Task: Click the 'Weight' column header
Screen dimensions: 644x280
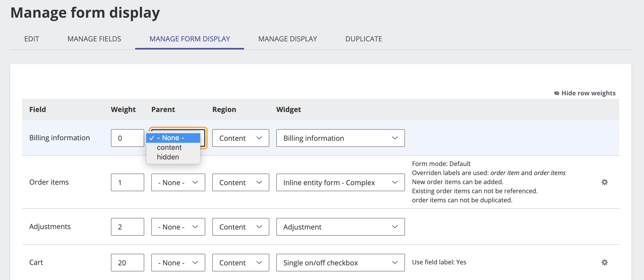Action: pos(123,109)
